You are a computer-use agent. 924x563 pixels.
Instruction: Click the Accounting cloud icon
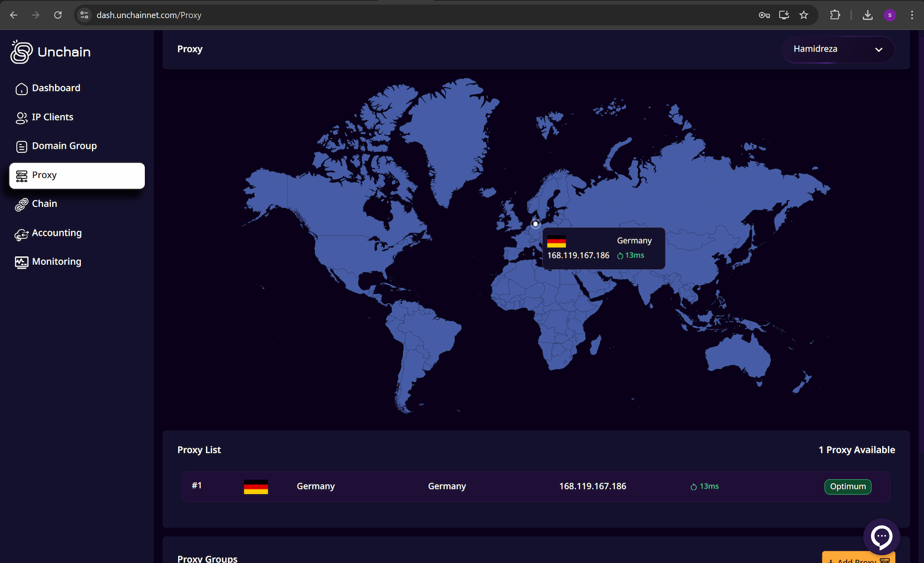[21, 234]
